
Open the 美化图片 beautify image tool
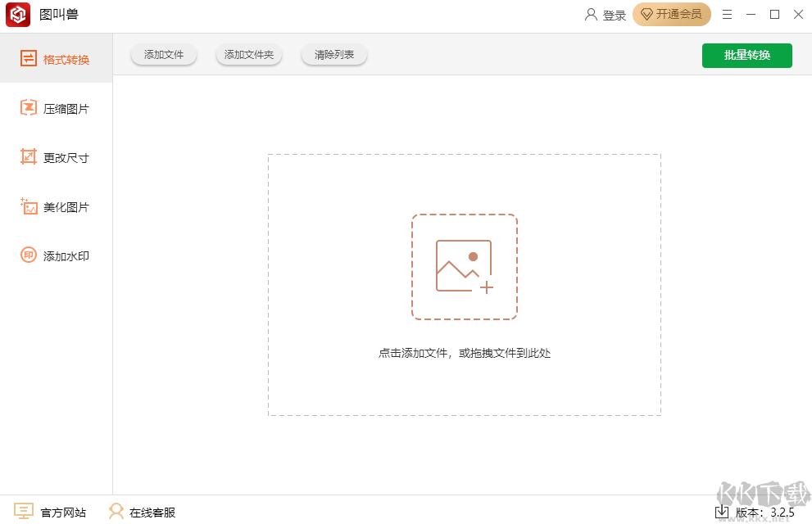pos(56,207)
